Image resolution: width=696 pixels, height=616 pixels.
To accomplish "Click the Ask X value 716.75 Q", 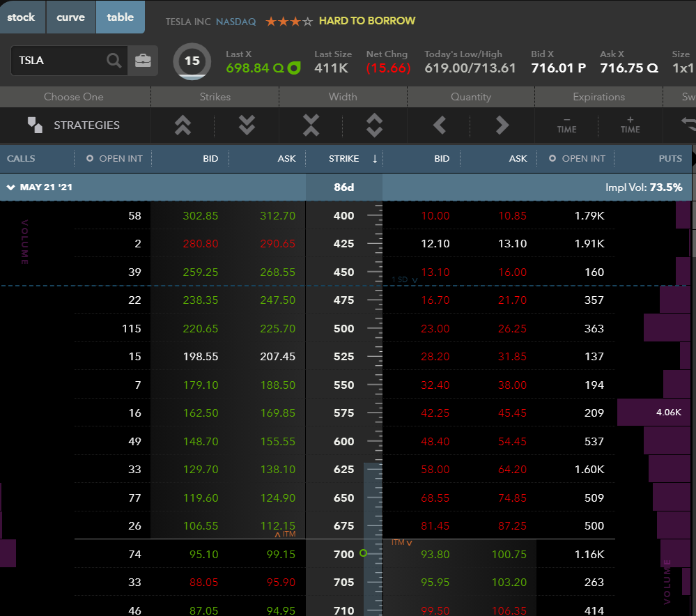I will tap(629, 68).
